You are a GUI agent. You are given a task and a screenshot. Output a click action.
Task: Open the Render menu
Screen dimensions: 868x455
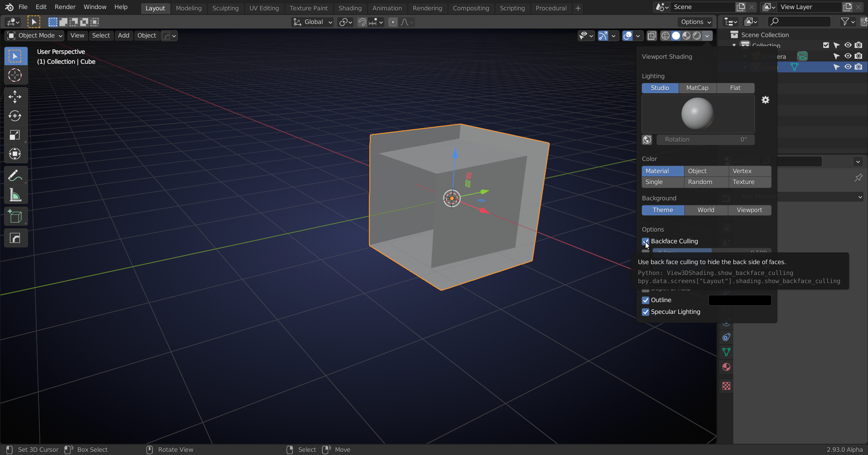[65, 7]
